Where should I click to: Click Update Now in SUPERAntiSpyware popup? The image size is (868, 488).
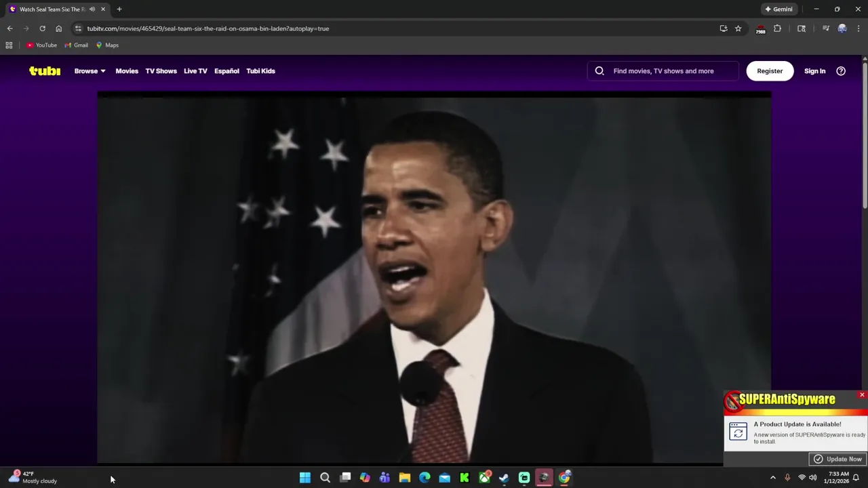pos(837,459)
